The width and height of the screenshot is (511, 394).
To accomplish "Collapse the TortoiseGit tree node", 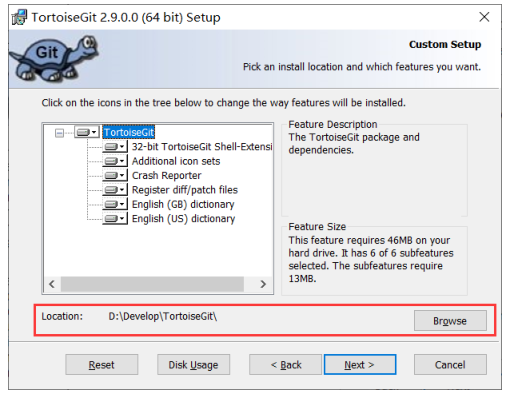I will coord(59,133).
